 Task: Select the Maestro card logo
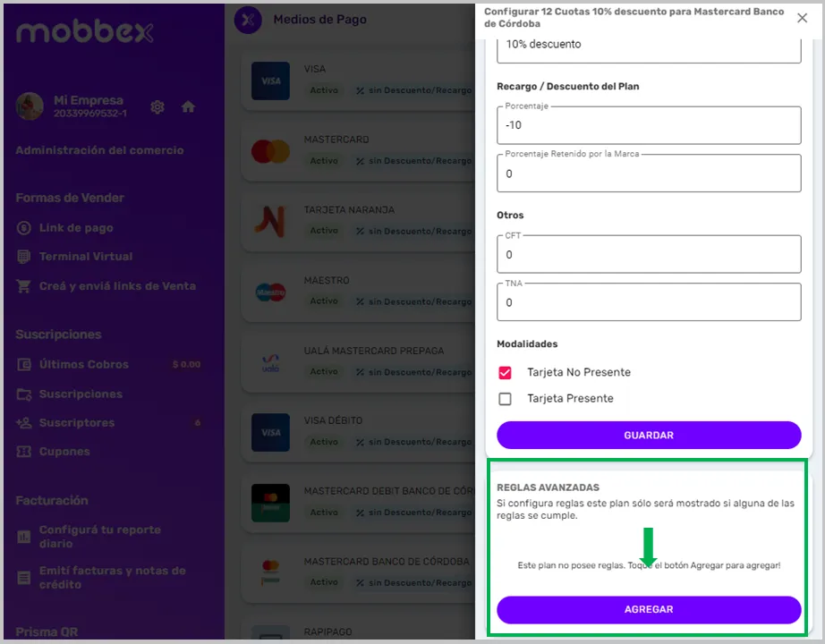[x=270, y=292]
